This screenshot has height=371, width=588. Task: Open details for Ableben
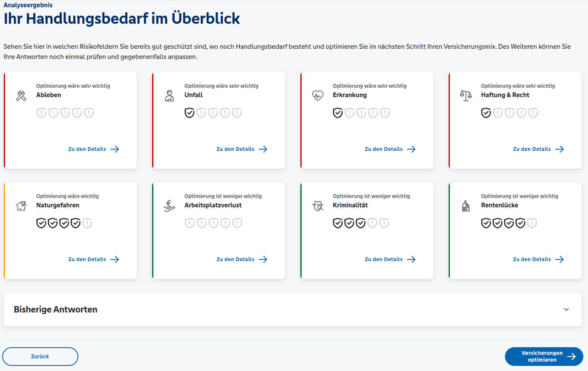point(94,149)
